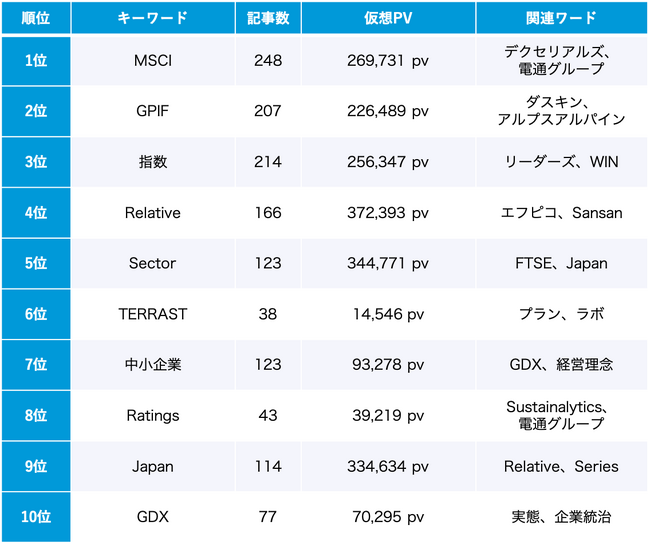Click the 順位 column header
Image resolution: width=650 pixels, height=546 pixels.
(36, 18)
